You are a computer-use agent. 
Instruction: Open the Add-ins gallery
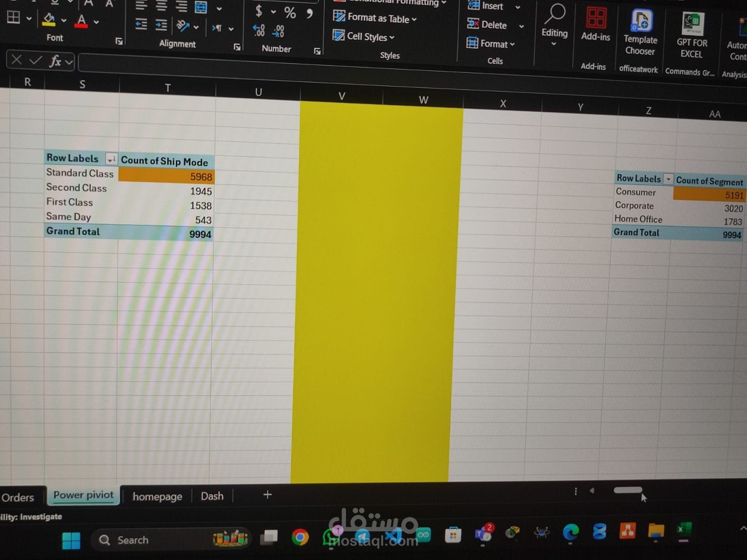pyautogui.click(x=596, y=24)
